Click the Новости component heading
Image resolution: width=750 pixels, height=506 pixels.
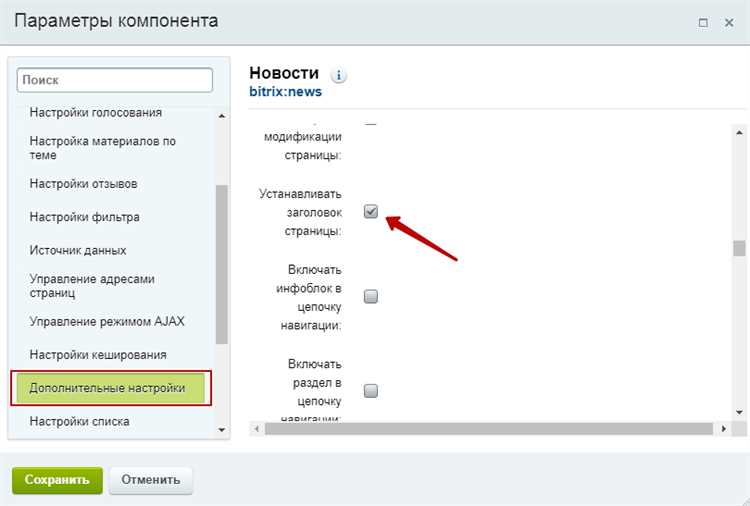coord(284,73)
